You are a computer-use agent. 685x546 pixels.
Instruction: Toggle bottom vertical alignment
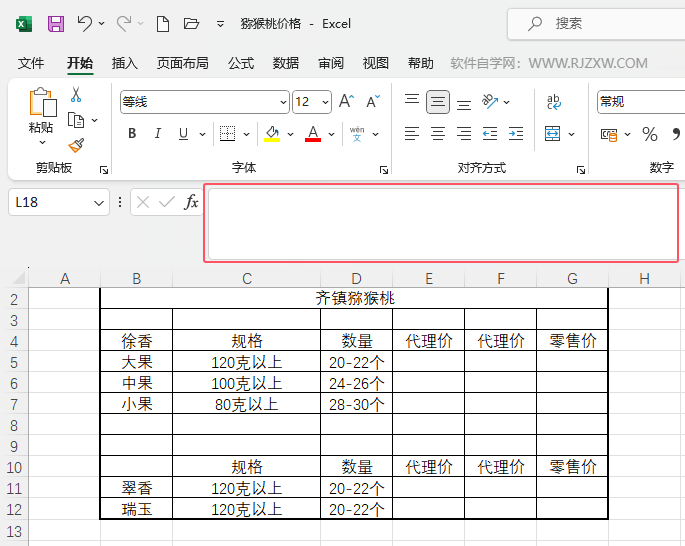[x=464, y=105]
